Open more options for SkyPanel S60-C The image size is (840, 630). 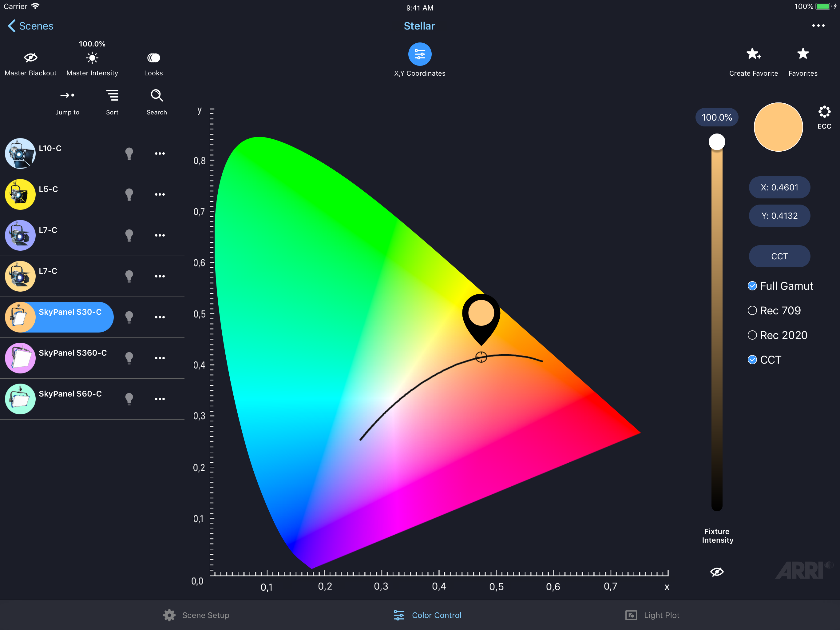(160, 399)
